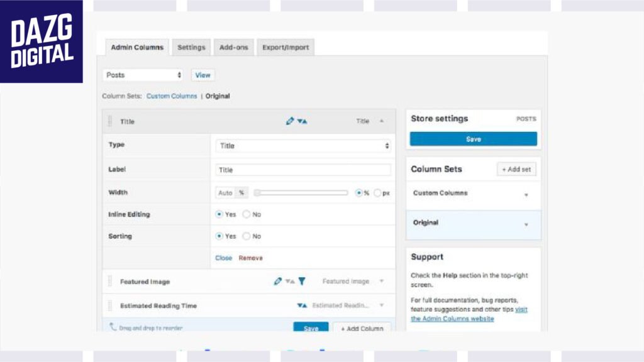Click the Auto width input field
Image resolution: width=644 pixels, height=362 pixels.
[225, 192]
